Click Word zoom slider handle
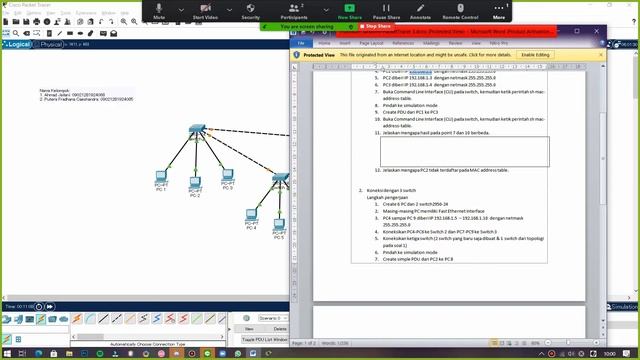This screenshot has width=640, height=360. 567,343
